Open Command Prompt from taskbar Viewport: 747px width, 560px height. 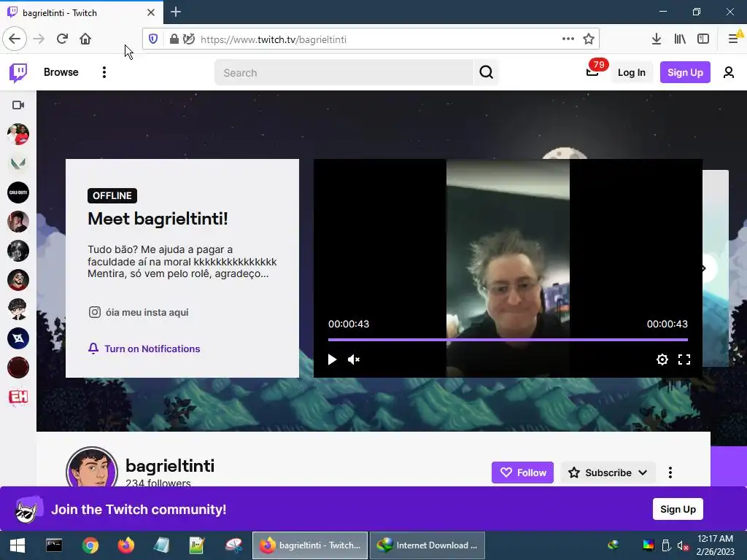[54, 545]
